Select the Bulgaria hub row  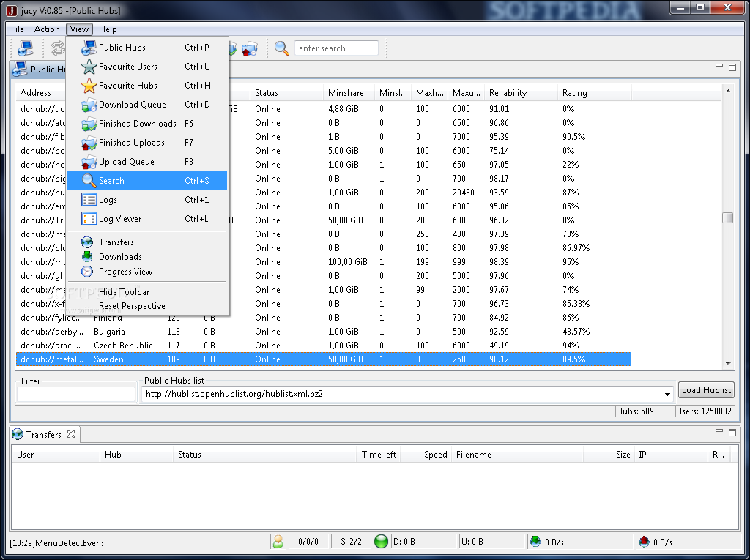(323, 332)
